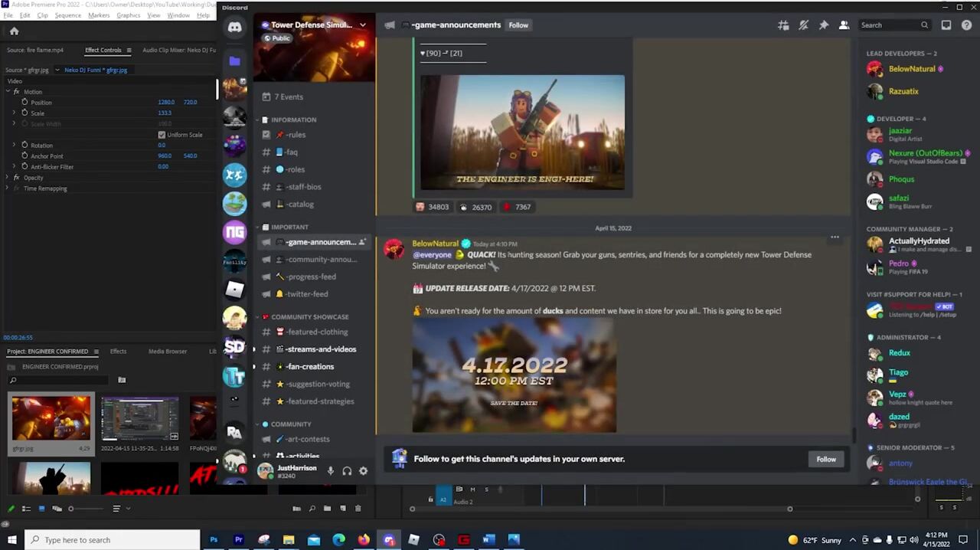Open the Sequence menu in Premiere
This screenshot has width=980, height=550.
click(67, 15)
